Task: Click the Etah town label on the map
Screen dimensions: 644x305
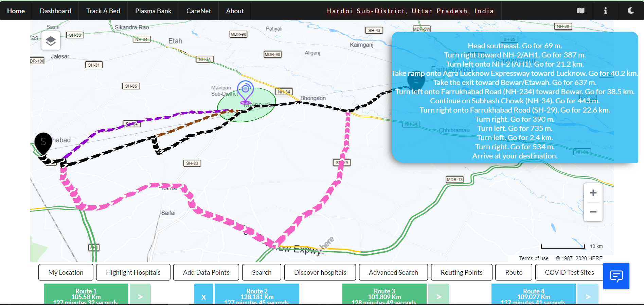Action: click(x=175, y=41)
